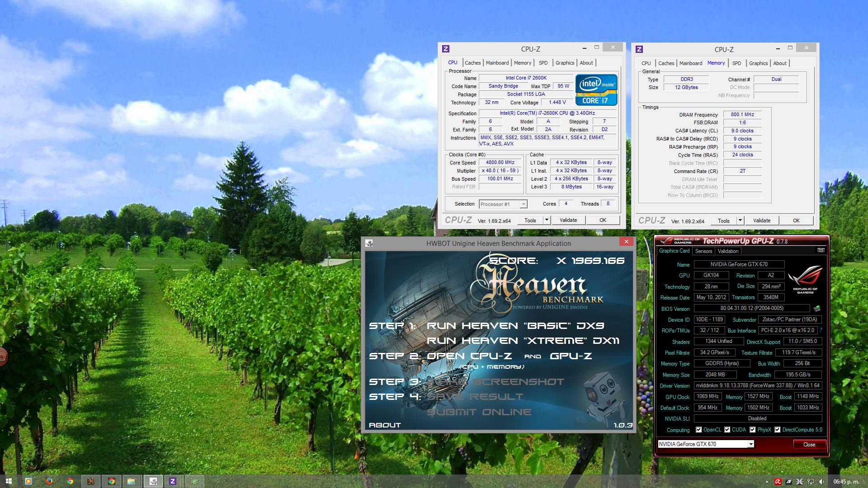868x488 pixels.
Task: Toggle the OpenCL checkbox in GPU-Z
Action: [699, 430]
